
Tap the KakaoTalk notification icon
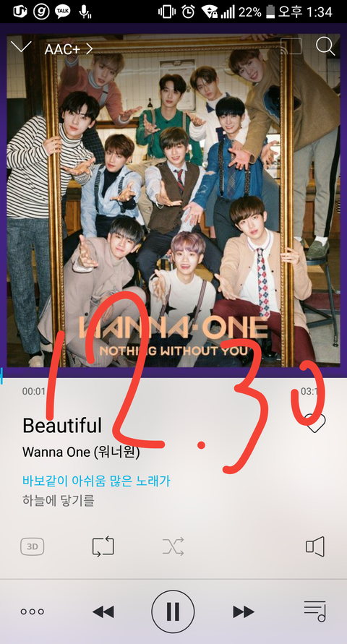[62, 12]
